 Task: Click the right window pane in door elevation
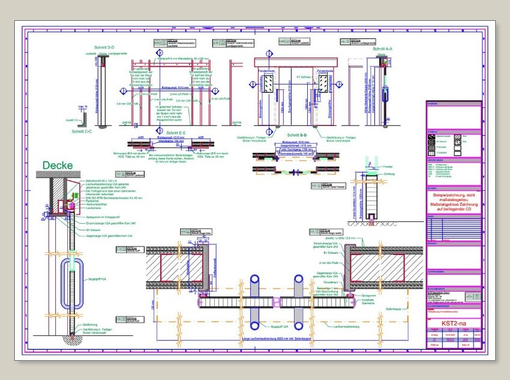[323, 83]
